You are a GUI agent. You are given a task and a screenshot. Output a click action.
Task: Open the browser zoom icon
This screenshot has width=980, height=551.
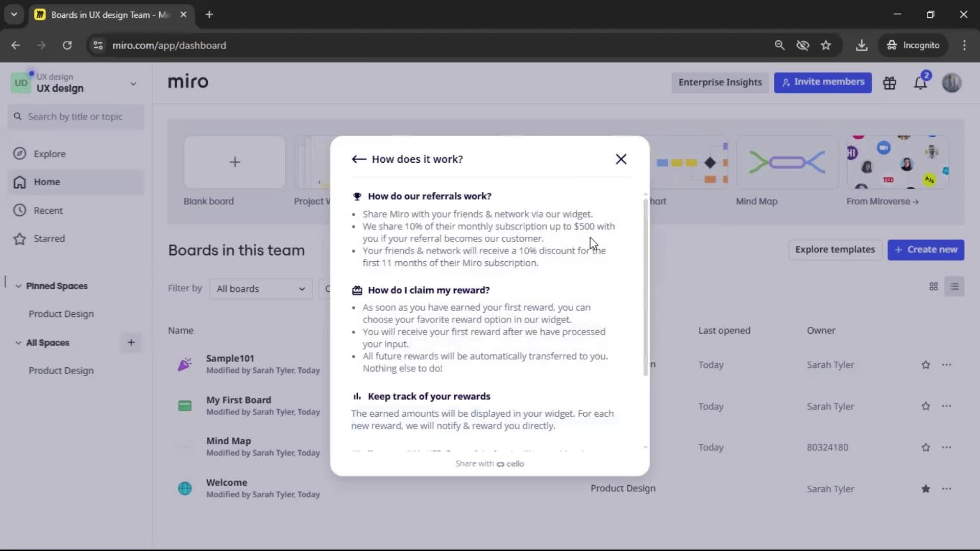click(779, 45)
